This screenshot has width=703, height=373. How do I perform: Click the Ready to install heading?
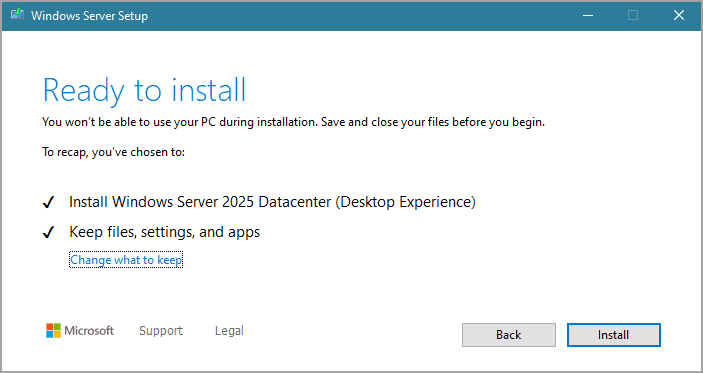[144, 91]
